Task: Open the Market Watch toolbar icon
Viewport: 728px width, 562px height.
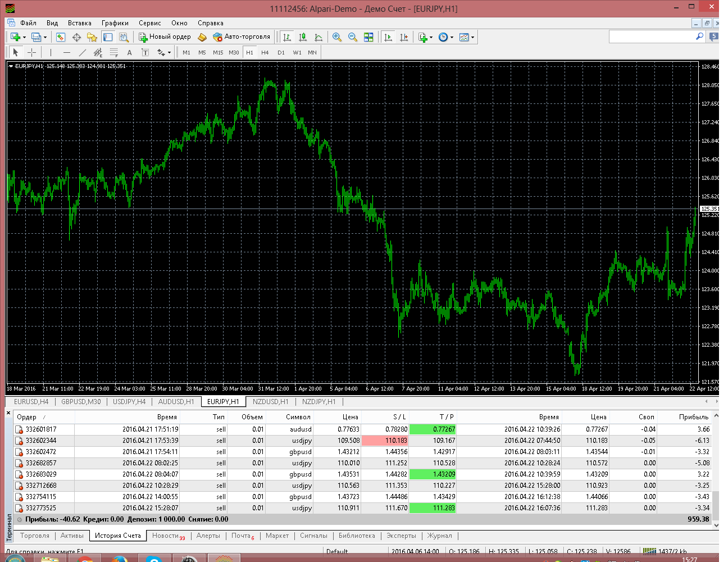Action: point(61,37)
